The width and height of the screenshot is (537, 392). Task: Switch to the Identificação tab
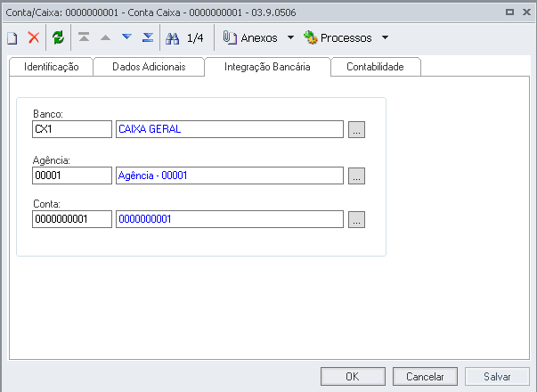point(52,67)
